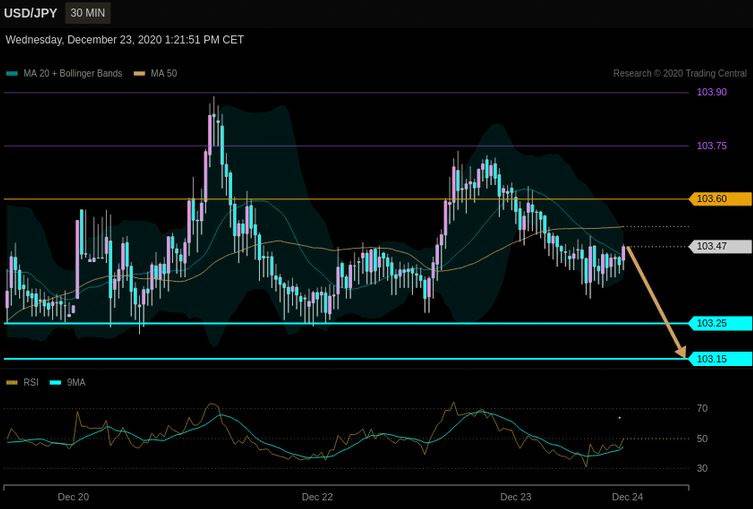Select the 30 MIN timeframe button
Image resolution: width=753 pixels, height=509 pixels.
click(x=87, y=13)
